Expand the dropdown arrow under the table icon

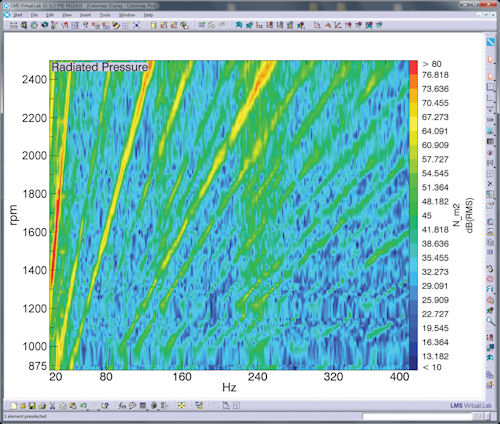click(147, 410)
